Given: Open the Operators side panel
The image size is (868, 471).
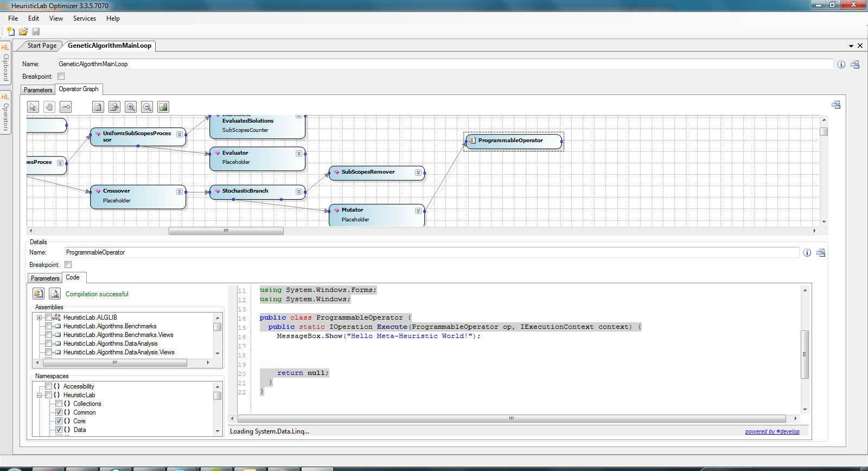Looking at the screenshot, I should (x=5, y=113).
